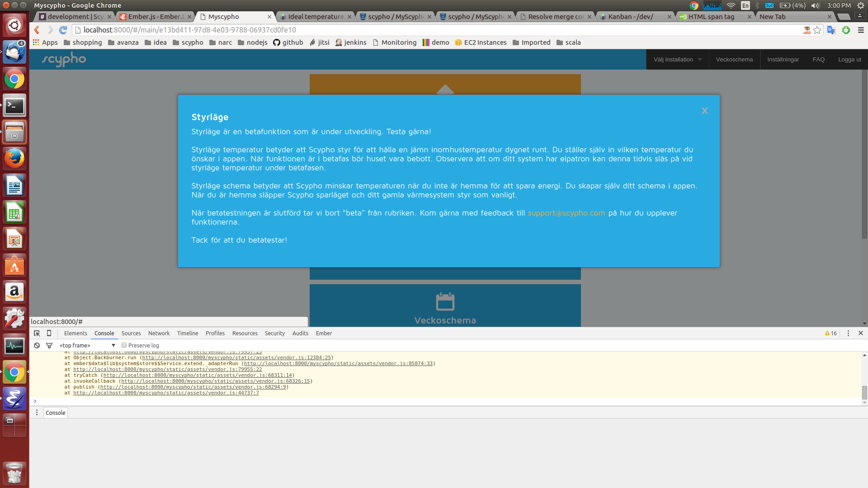Close the DevTools panel

[861, 333]
